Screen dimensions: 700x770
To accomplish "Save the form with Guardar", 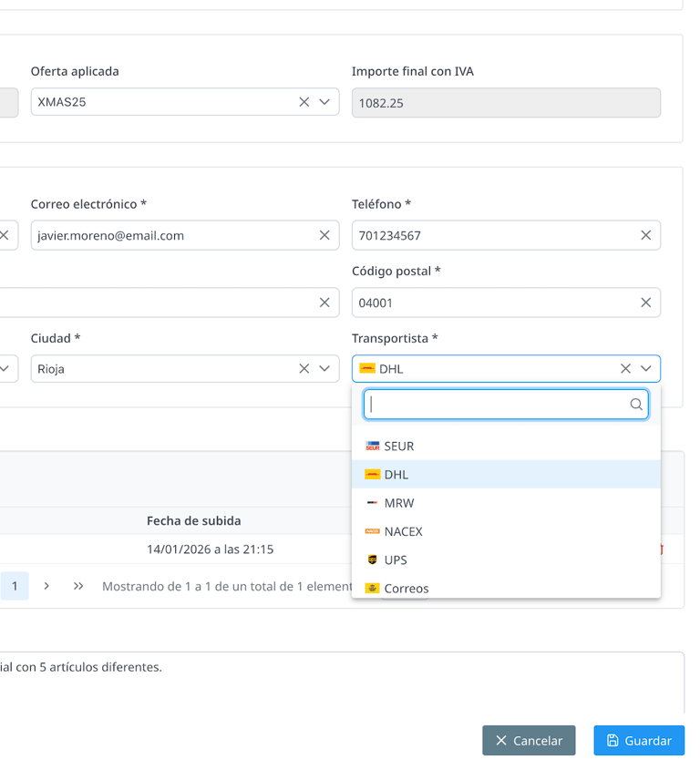I will tap(639, 741).
